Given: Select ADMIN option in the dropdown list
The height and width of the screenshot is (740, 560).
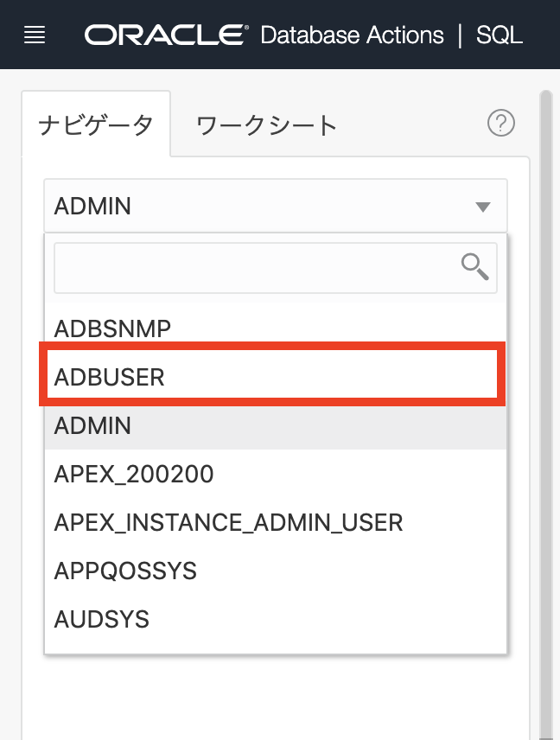Looking at the screenshot, I should [92, 425].
